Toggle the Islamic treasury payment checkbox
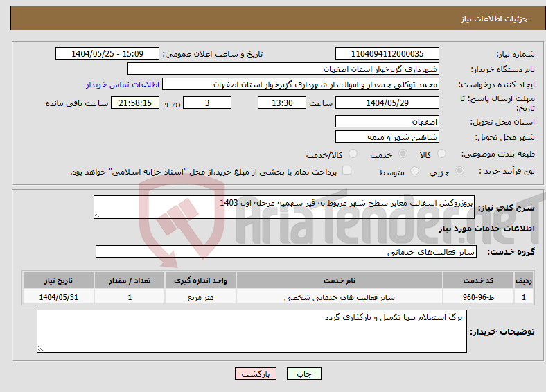 click(346, 170)
